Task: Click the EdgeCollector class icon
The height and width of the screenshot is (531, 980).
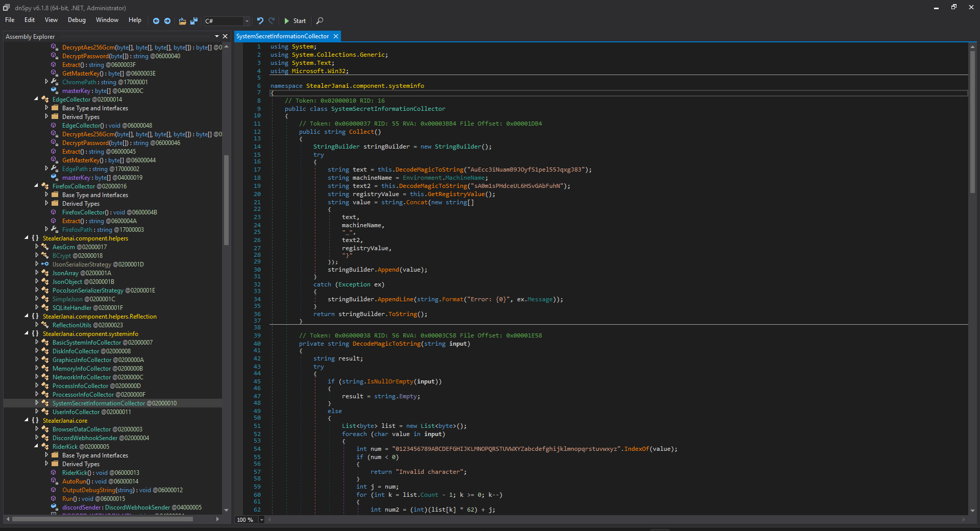Action: pyautogui.click(x=45, y=100)
